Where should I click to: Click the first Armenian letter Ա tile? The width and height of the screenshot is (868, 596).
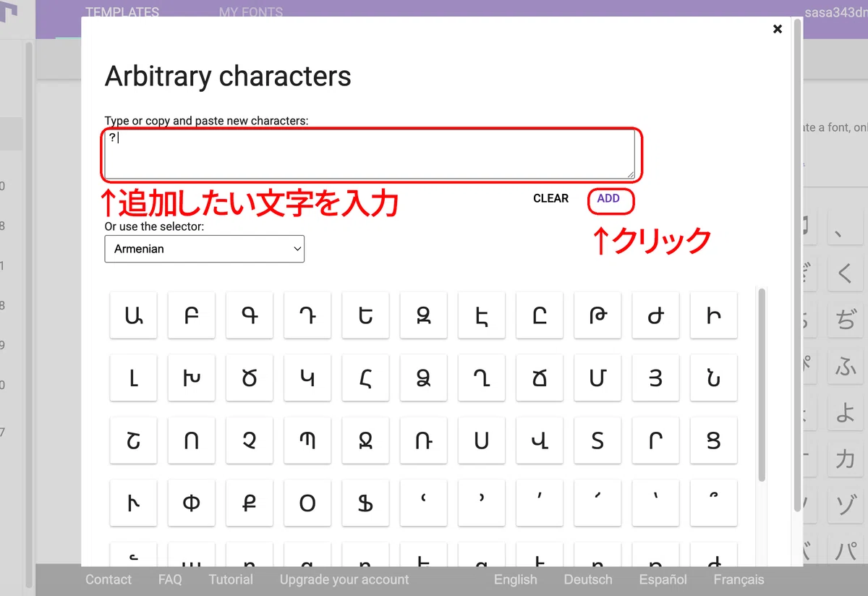[x=133, y=315]
